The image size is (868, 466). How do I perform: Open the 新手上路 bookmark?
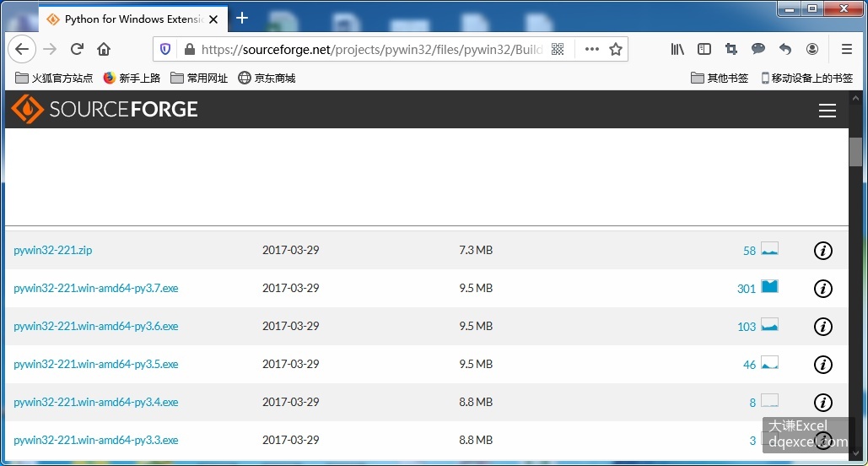(132, 79)
